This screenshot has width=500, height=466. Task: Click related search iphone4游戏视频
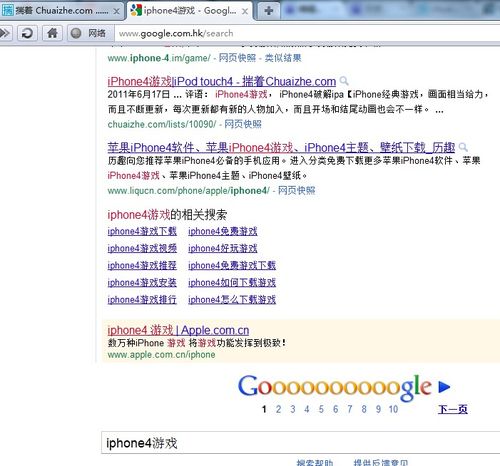tap(142, 248)
